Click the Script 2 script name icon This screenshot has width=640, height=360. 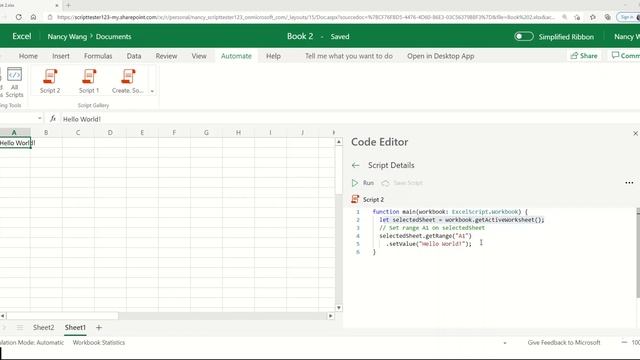coord(355,199)
